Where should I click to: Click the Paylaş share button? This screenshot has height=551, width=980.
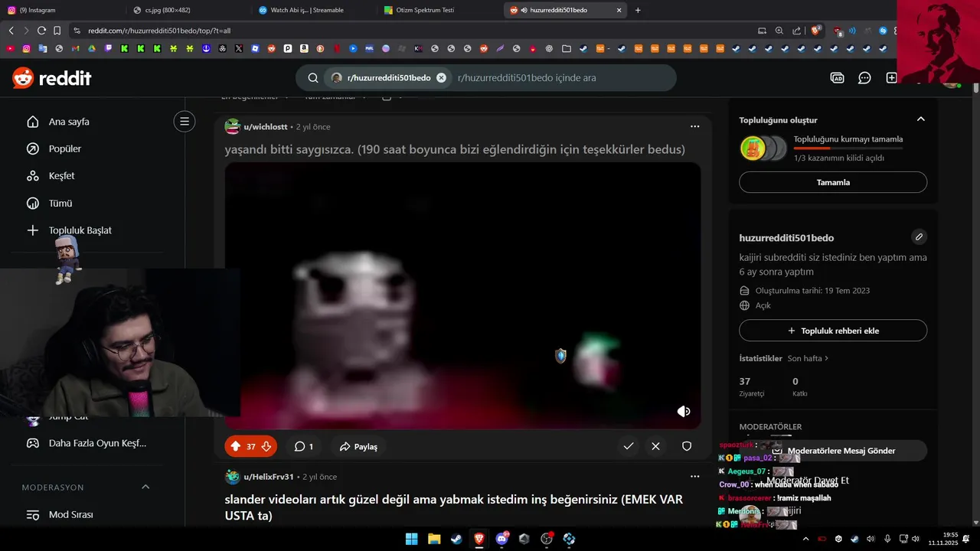[358, 446]
